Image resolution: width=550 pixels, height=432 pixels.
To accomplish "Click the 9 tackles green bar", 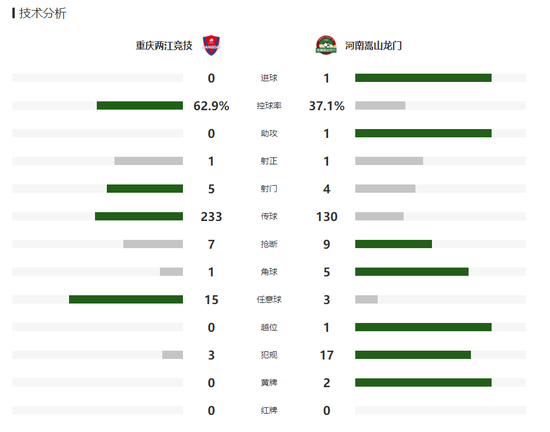I will [394, 244].
